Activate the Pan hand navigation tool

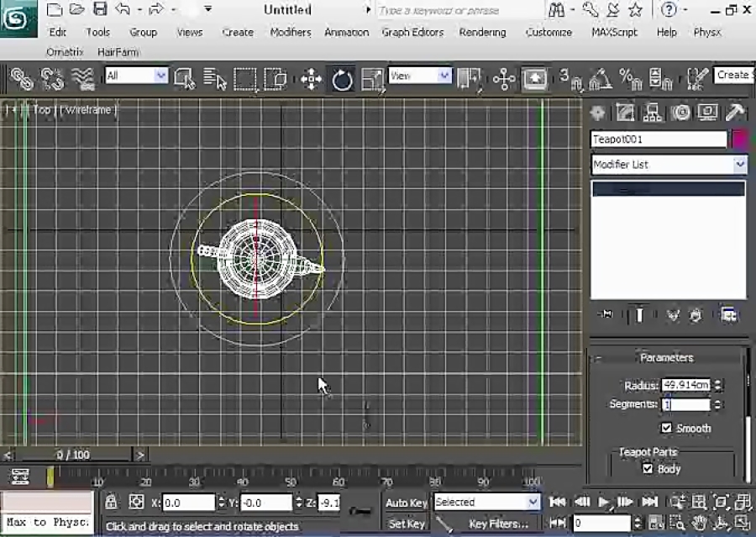(700, 522)
